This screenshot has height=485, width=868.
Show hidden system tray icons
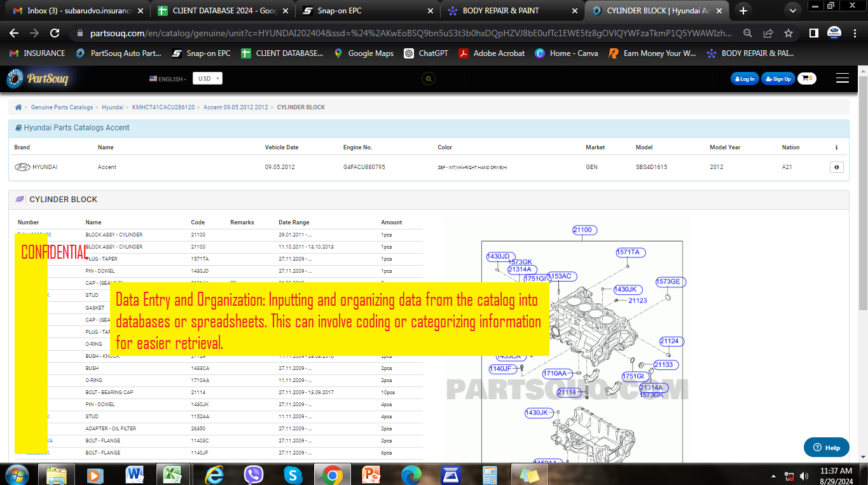click(x=774, y=475)
